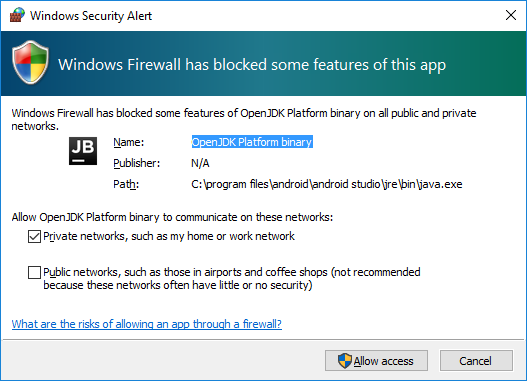Click the Windows Firewall shield icon
This screenshot has height=381, width=527.
31,62
